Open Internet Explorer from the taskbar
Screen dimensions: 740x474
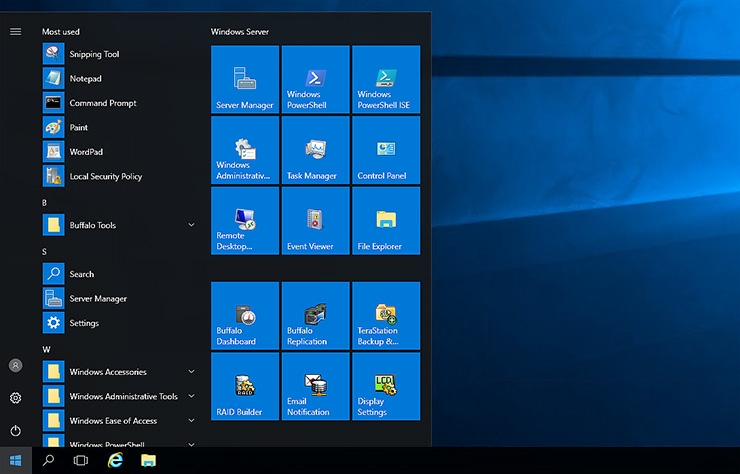115,460
